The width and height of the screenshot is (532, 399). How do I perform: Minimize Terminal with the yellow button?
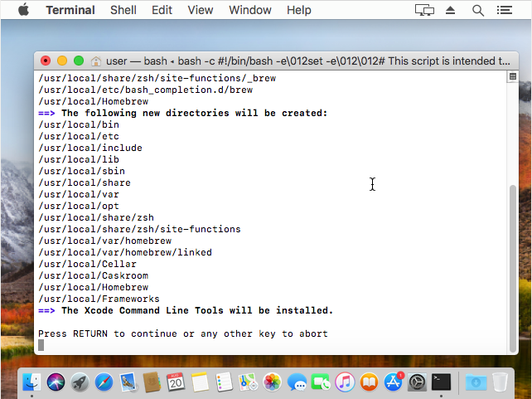[62, 61]
